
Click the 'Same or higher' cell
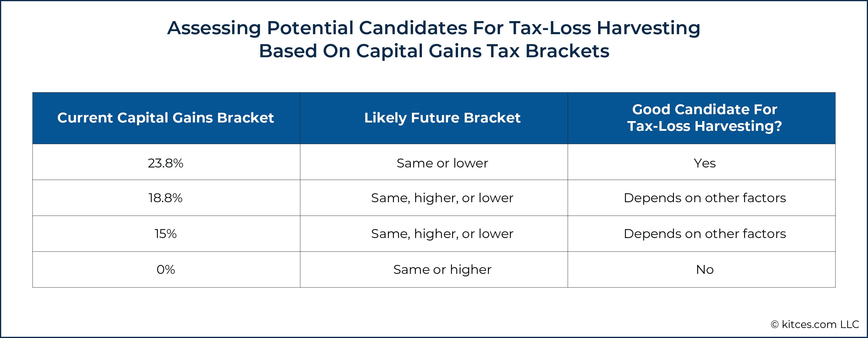click(434, 270)
